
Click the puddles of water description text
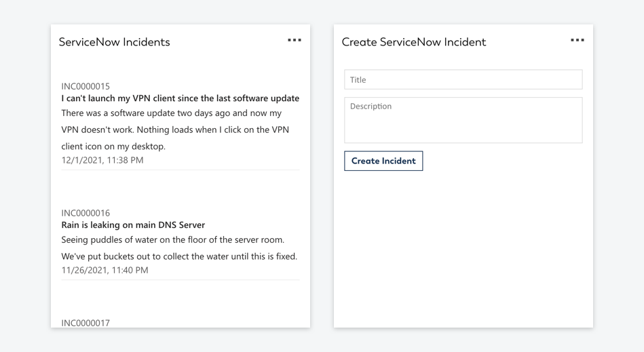tap(179, 248)
